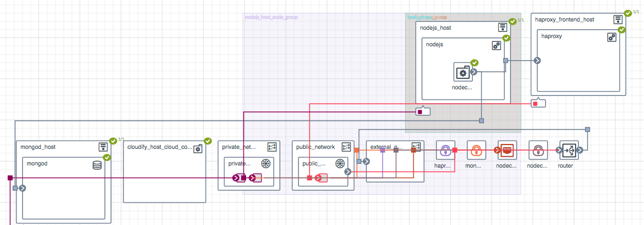Image resolution: width=644 pixels, height=225 pixels.
Task: Click the red nodecellar port icon
Action: click(506, 150)
